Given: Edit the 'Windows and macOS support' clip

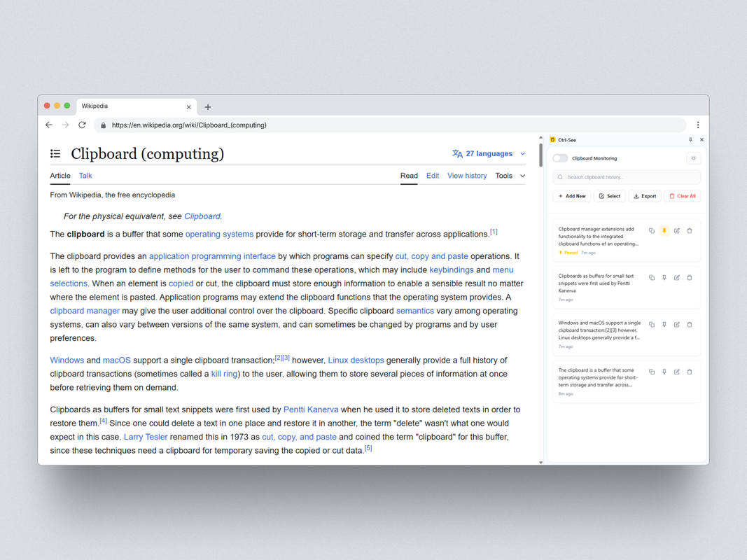Looking at the screenshot, I should click(x=676, y=325).
